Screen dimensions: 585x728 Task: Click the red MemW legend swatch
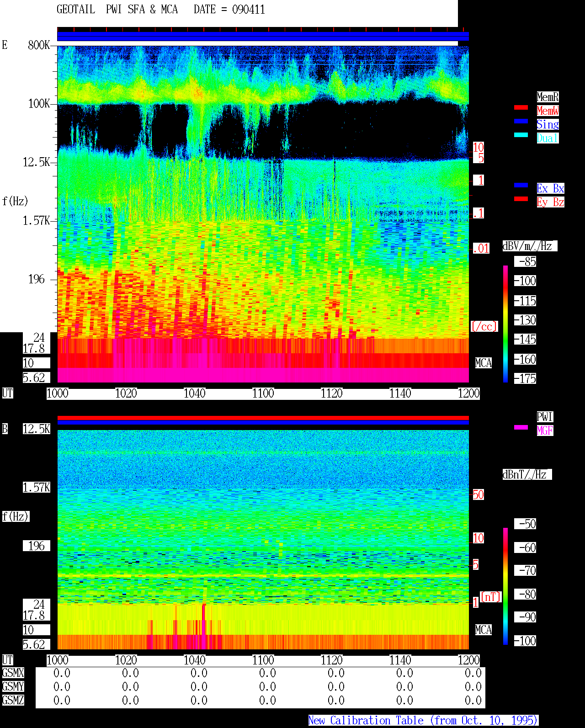(521, 107)
